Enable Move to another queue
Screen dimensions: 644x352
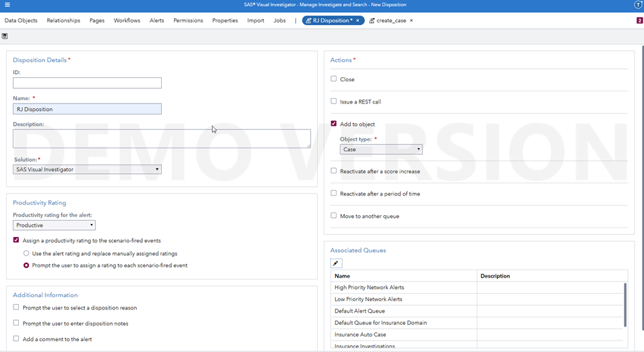333,215
